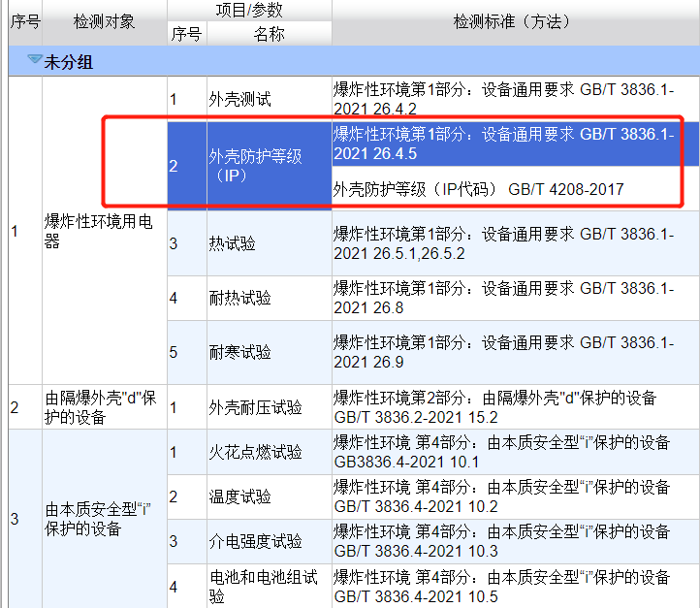Click the standard ending in 2021 26.4.2
The height and width of the screenshot is (608, 700).
[516, 99]
